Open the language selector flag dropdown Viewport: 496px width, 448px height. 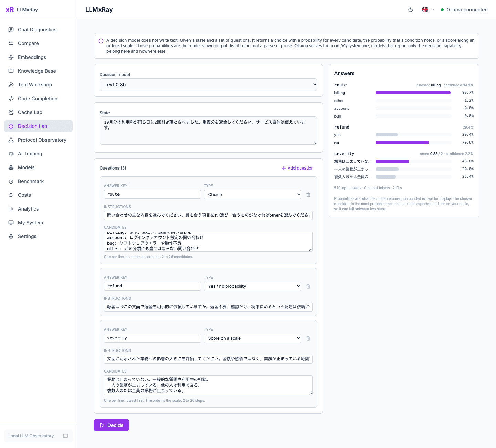(x=428, y=10)
